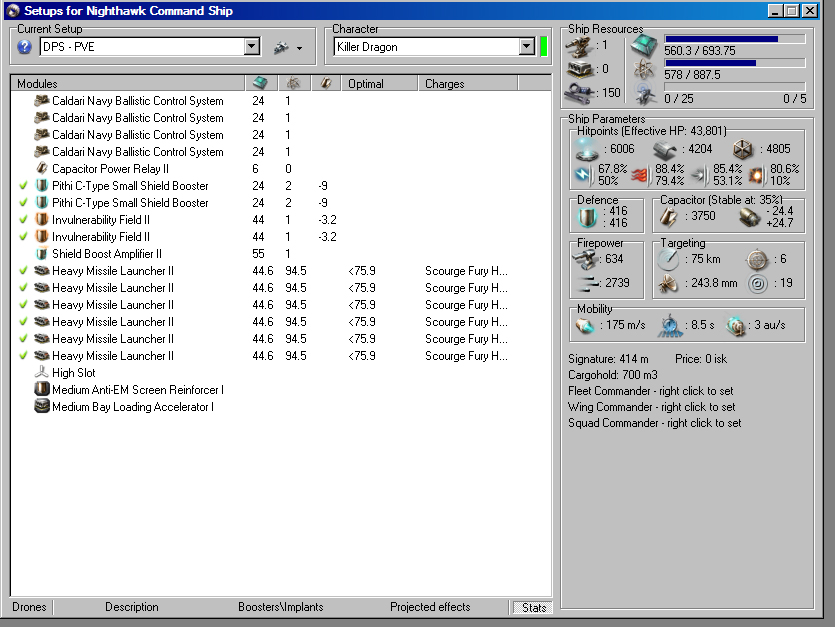The height and width of the screenshot is (627, 835).
Task: Toggle the third Heavy Missile Launcher II checkmark
Action: pos(23,305)
